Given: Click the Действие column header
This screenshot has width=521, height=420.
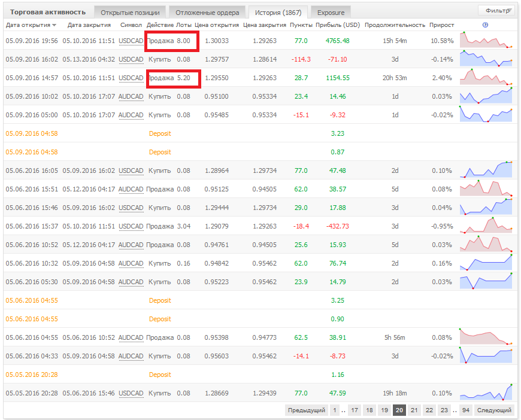Looking at the screenshot, I should pos(160,25).
